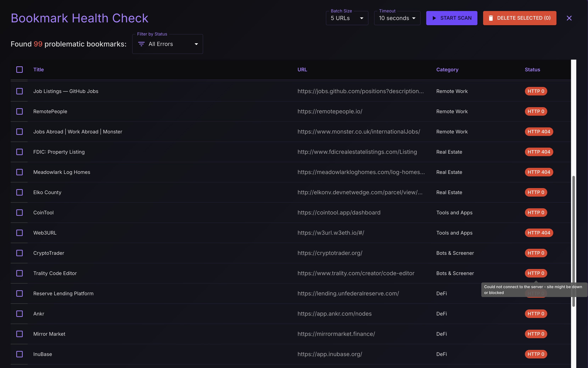Check the RemotePeople bookmark checkbox

(x=19, y=111)
